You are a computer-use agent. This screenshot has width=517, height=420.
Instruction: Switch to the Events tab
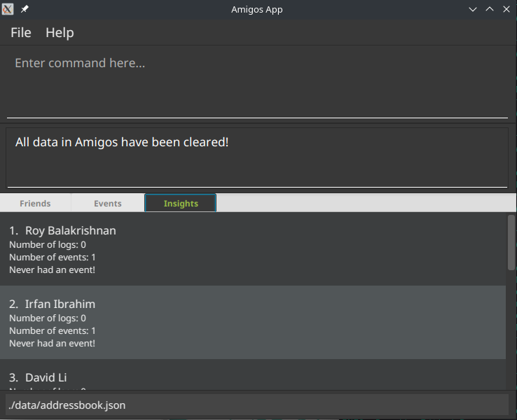tap(108, 203)
